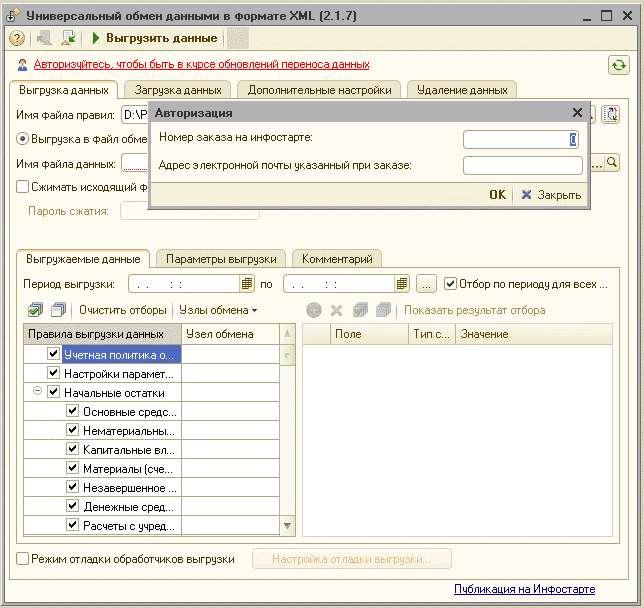Click Значение column header in filter table
Image resolution: width=644 pixels, height=608 pixels.
tap(534, 334)
